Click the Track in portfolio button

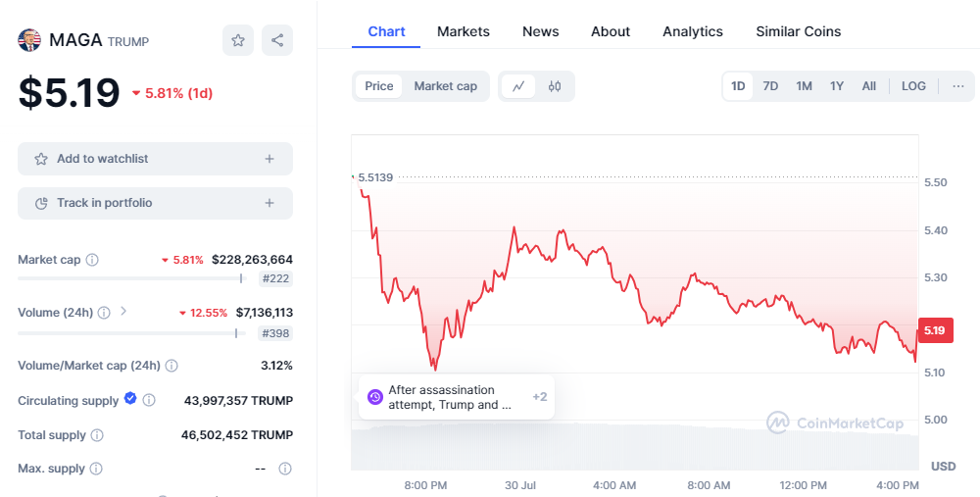[155, 203]
